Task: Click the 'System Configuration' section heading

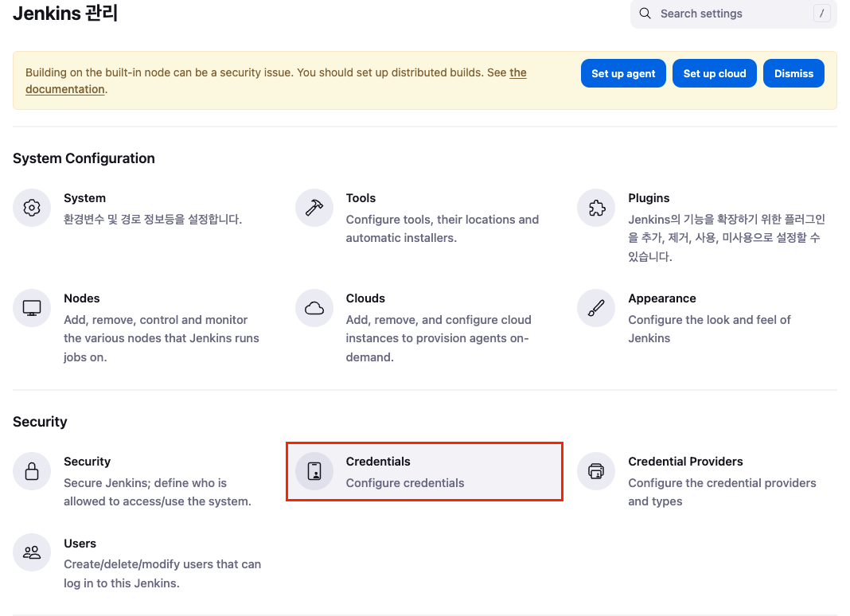Action: click(x=84, y=158)
